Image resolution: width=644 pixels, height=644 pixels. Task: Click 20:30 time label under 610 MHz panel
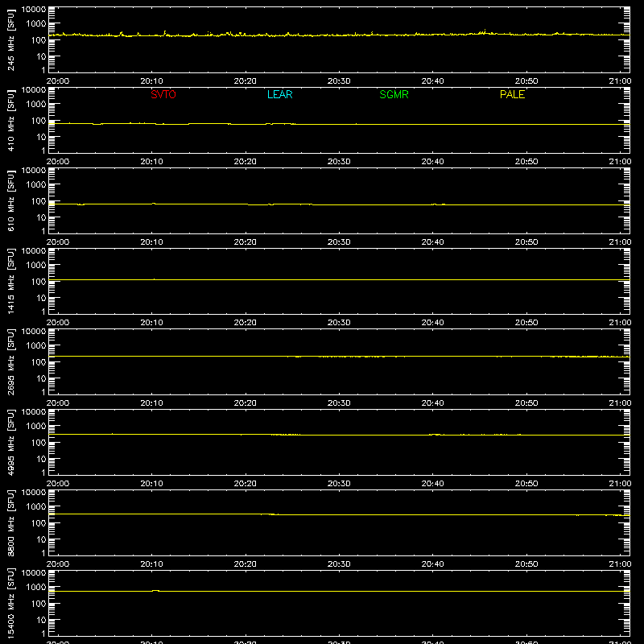point(339,242)
